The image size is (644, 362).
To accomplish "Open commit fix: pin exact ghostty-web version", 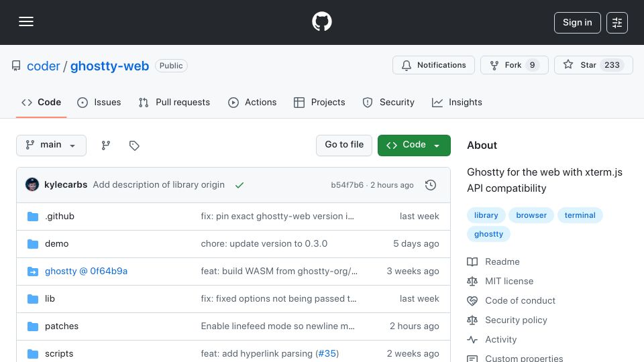I will pos(277,217).
